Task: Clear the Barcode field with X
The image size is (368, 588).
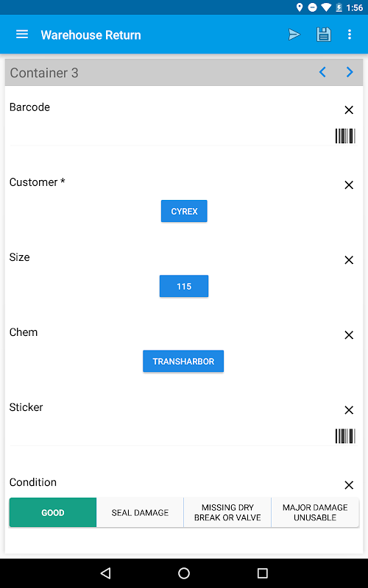Action: point(349,110)
